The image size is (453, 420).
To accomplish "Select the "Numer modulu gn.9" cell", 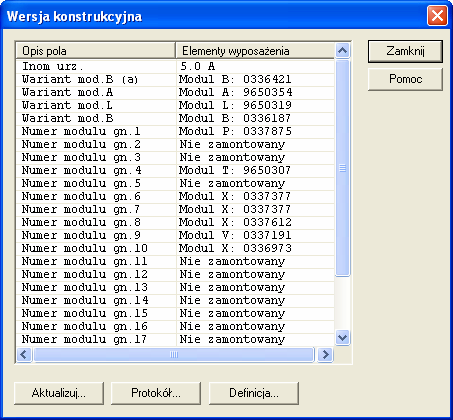I will coord(96,235).
